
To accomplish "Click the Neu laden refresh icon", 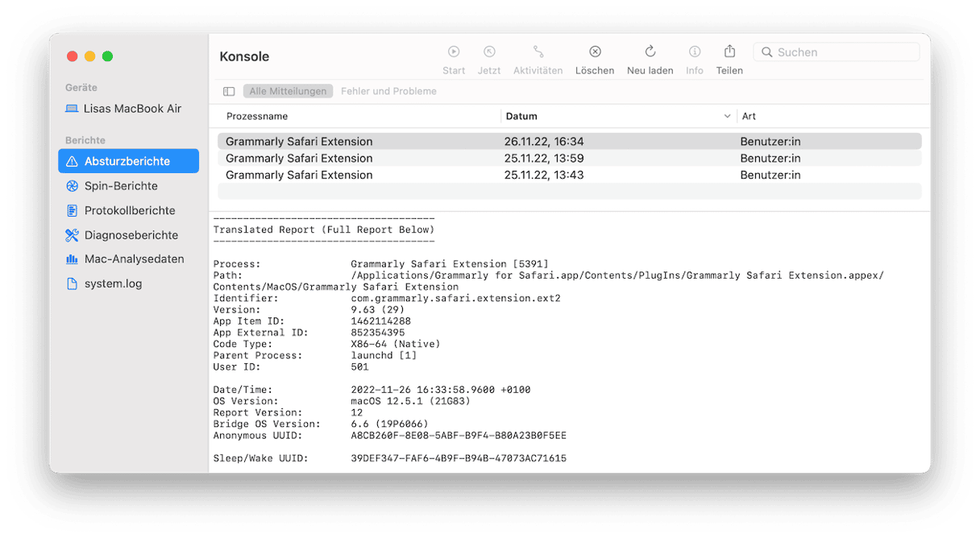I will [x=650, y=52].
